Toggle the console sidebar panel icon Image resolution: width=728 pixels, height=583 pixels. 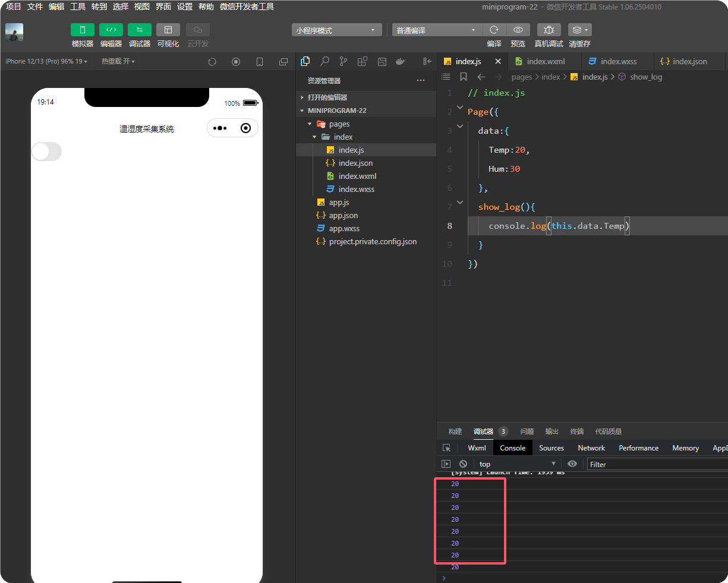[x=446, y=464]
